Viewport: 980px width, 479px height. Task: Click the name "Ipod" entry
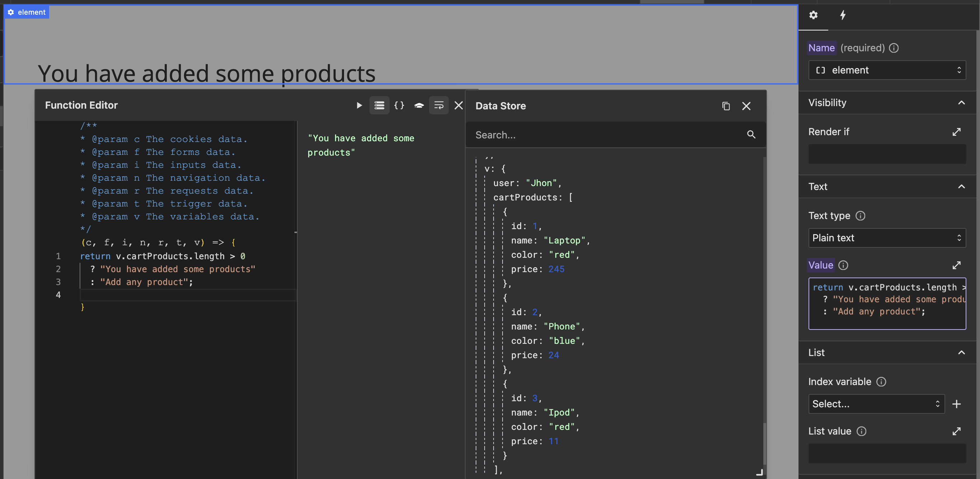(545, 412)
